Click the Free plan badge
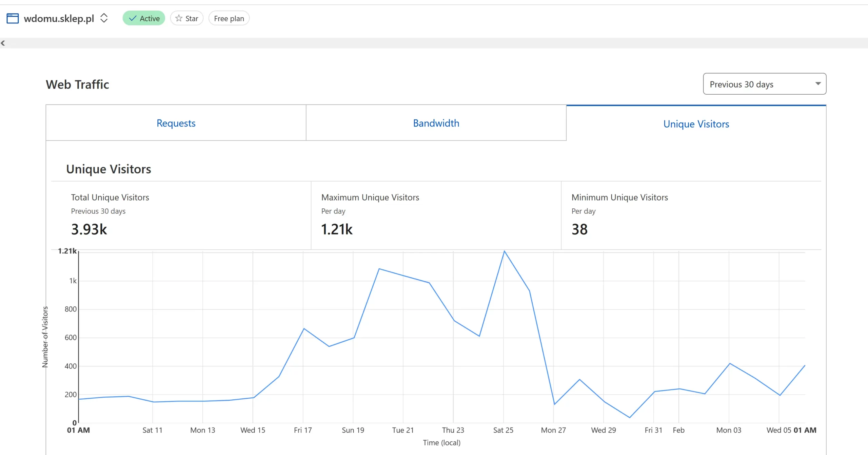 tap(229, 18)
